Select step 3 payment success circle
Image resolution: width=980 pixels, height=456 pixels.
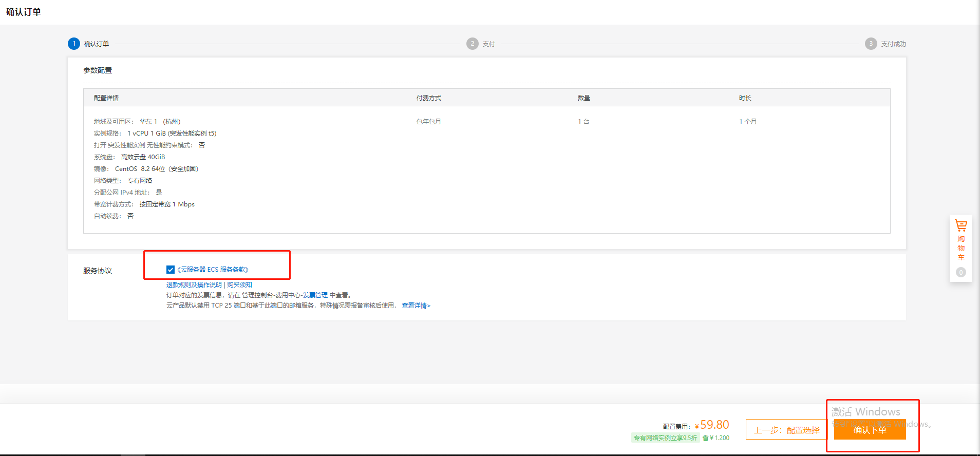(x=871, y=44)
